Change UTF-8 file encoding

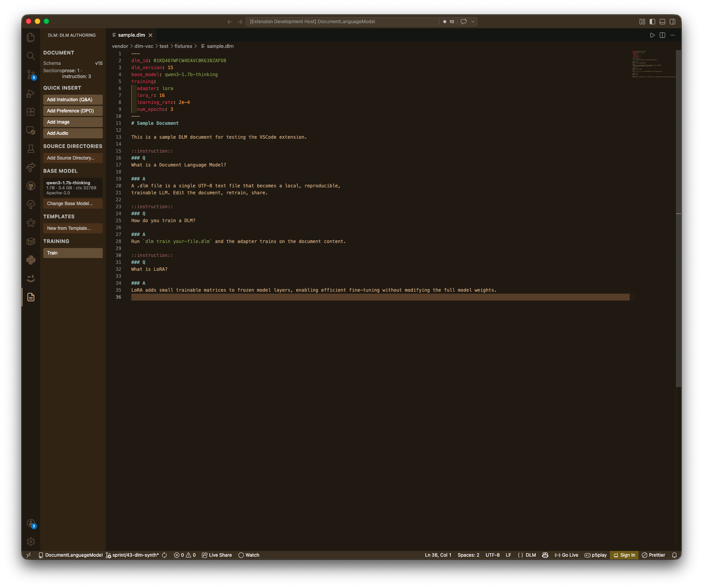pos(492,555)
